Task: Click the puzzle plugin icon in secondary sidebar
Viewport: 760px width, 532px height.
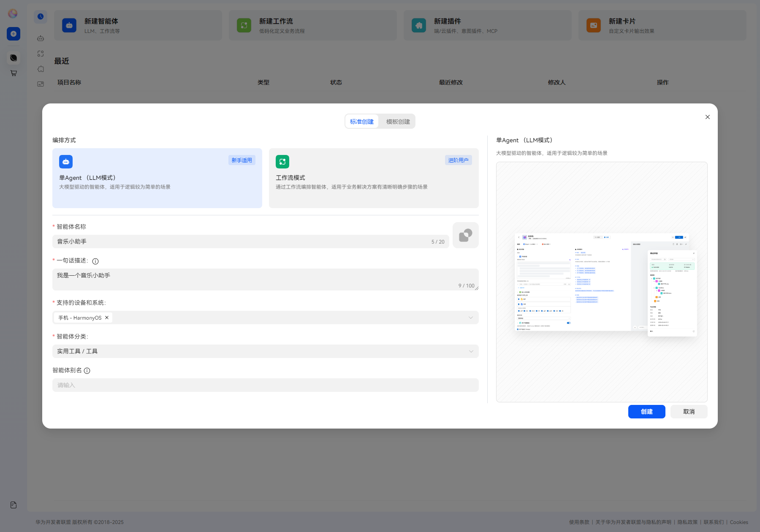Action: (x=41, y=69)
